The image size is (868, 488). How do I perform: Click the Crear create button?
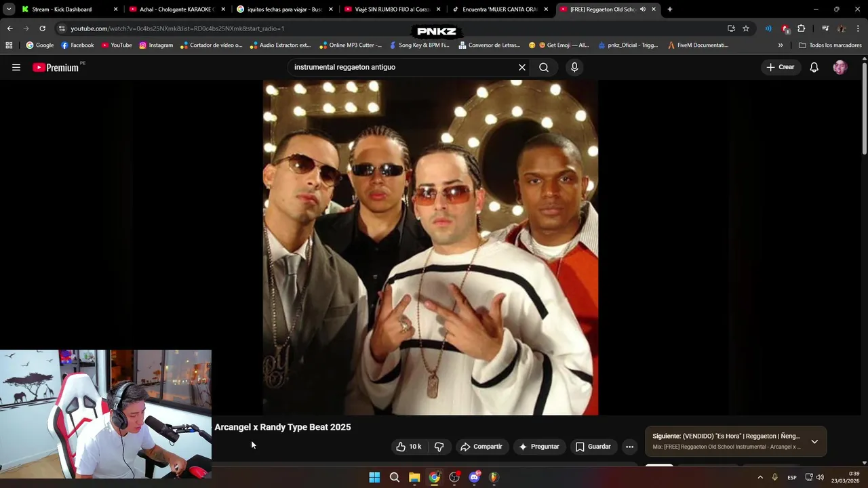tap(781, 67)
